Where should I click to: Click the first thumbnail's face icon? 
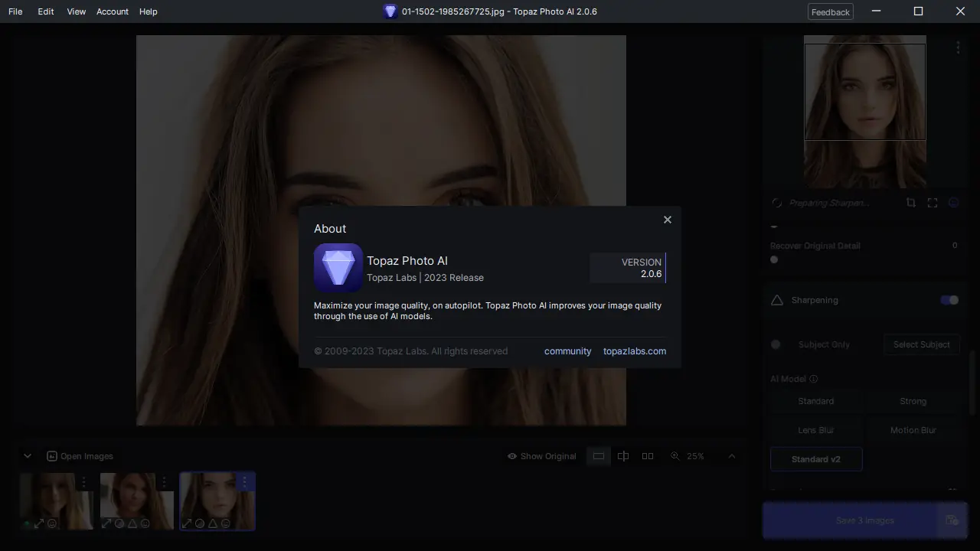point(52,523)
